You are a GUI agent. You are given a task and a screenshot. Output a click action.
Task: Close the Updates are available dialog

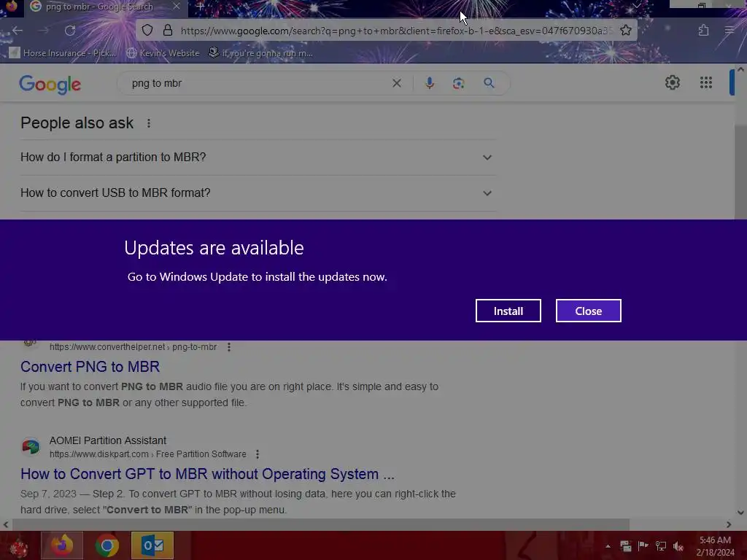click(588, 311)
